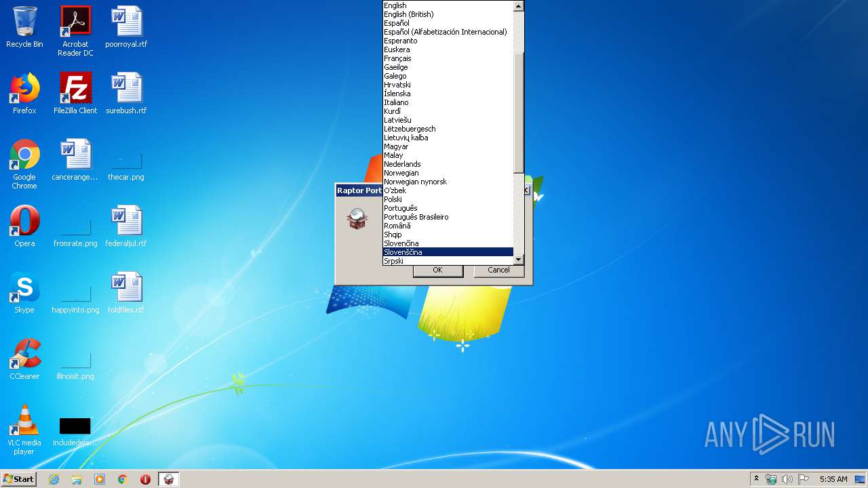Launch Firefox from the desktop
The height and width of the screenshot is (488, 868).
[x=24, y=94]
